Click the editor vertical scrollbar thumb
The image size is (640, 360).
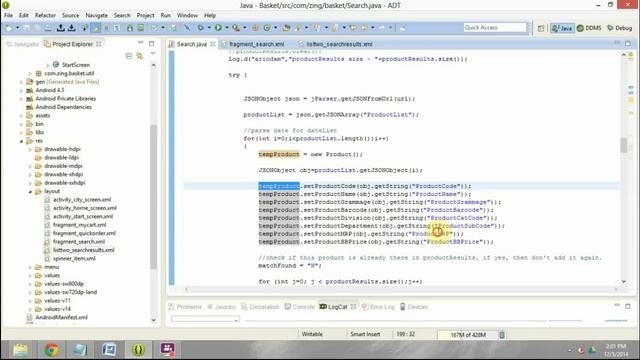point(624,146)
